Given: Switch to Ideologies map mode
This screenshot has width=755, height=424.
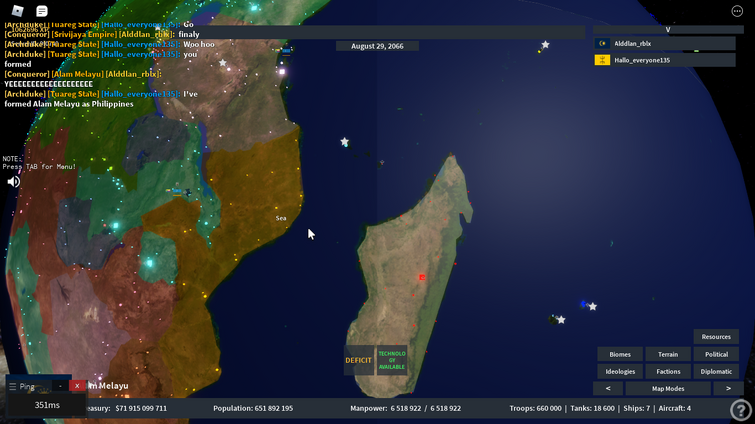Looking at the screenshot, I should 620,372.
